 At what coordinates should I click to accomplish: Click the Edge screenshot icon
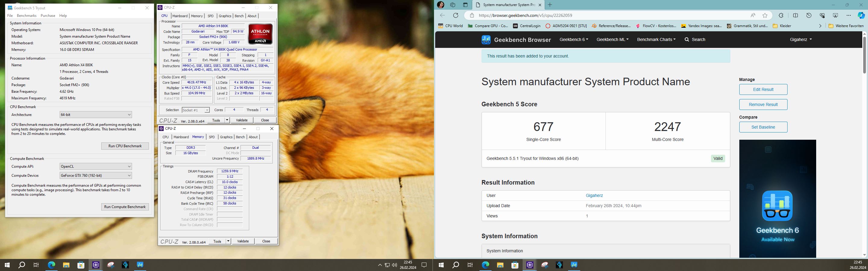pyautogui.click(x=835, y=15)
